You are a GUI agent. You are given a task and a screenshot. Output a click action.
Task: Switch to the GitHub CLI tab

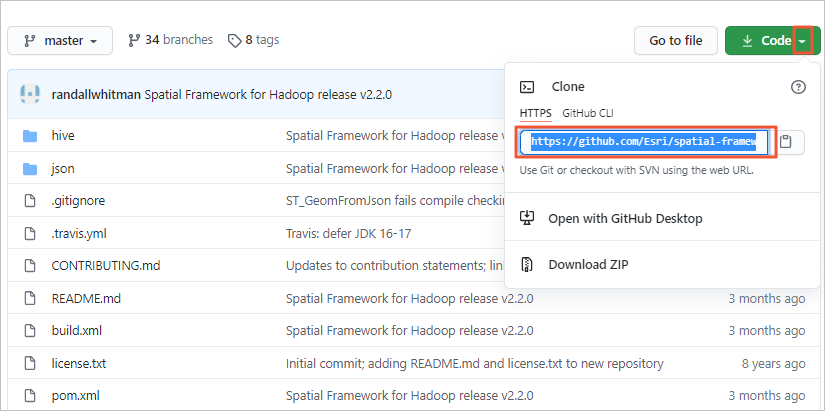tap(590, 113)
